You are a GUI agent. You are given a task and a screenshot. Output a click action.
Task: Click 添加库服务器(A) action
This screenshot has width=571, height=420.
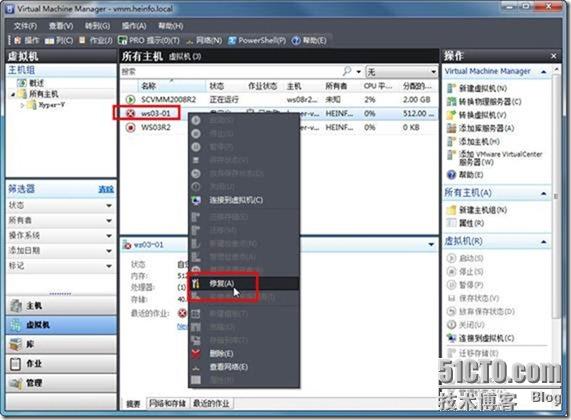point(481,128)
